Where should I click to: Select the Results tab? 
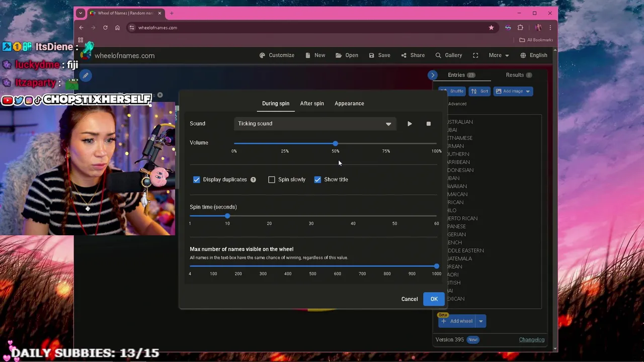pos(519,75)
